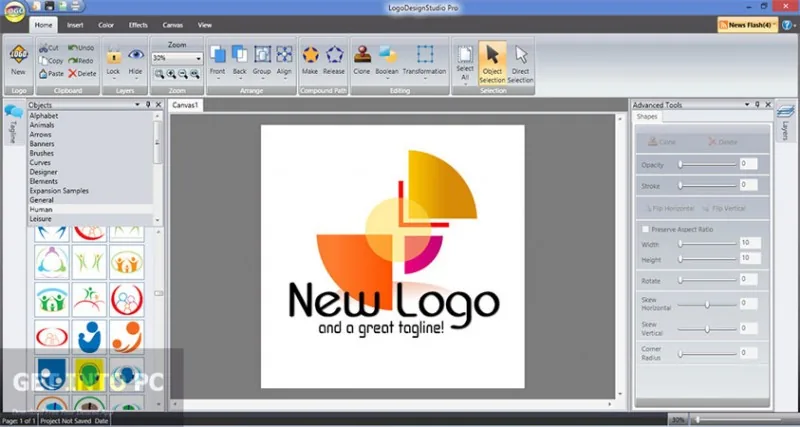The height and width of the screenshot is (427, 800).
Task: Click the Group objects icon
Action: coord(262,54)
